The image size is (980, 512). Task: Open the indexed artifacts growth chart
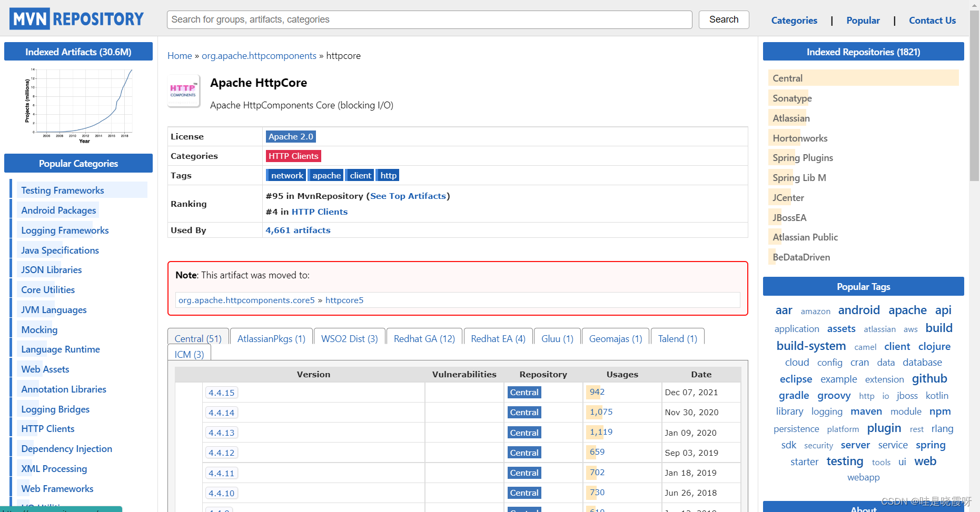[x=78, y=105]
